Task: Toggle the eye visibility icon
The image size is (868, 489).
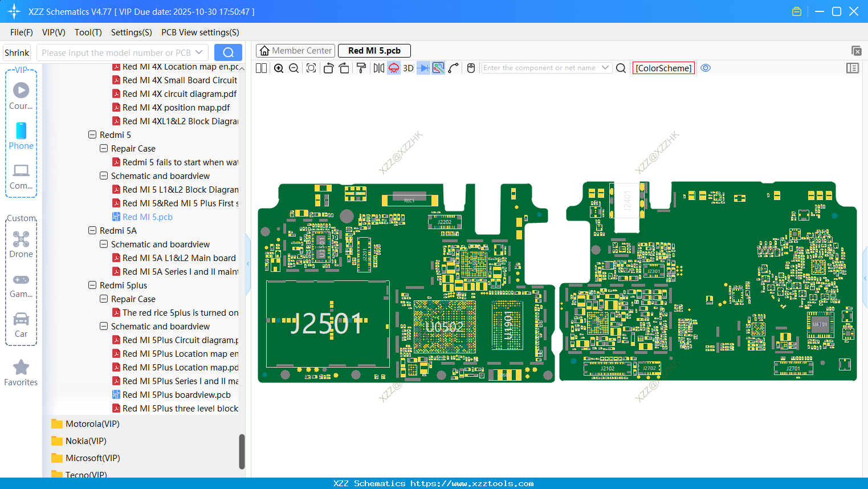Action: (706, 68)
